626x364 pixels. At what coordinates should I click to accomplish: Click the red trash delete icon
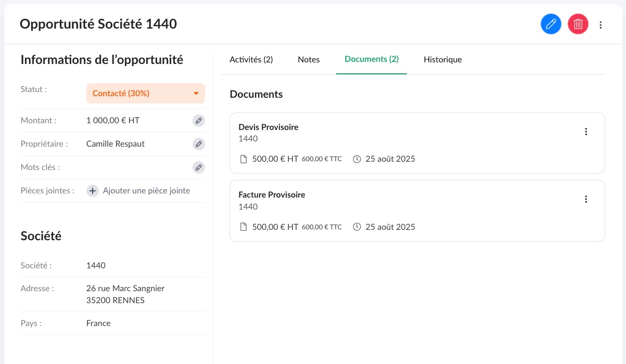click(578, 24)
